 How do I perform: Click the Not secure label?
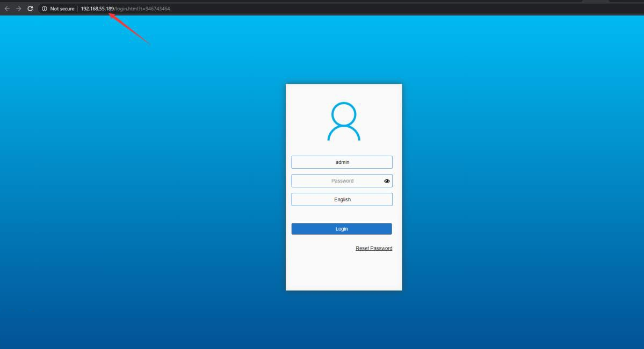pyautogui.click(x=62, y=9)
